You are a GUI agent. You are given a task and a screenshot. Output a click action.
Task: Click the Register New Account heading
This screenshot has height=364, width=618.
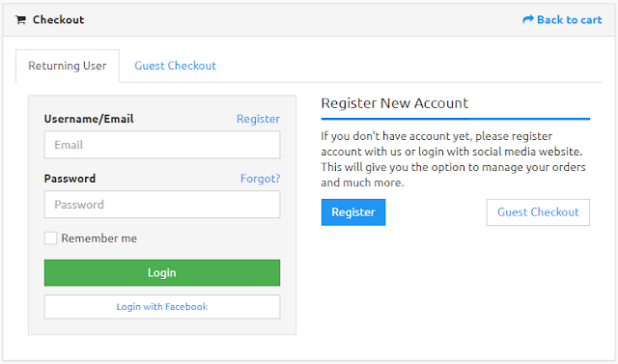[x=395, y=103]
